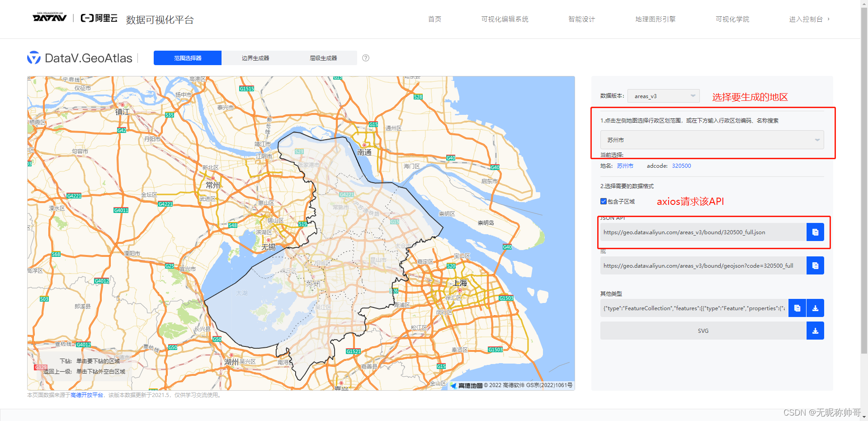
Task: Click 崇明岛 label on the map
Action: pyautogui.click(x=486, y=223)
